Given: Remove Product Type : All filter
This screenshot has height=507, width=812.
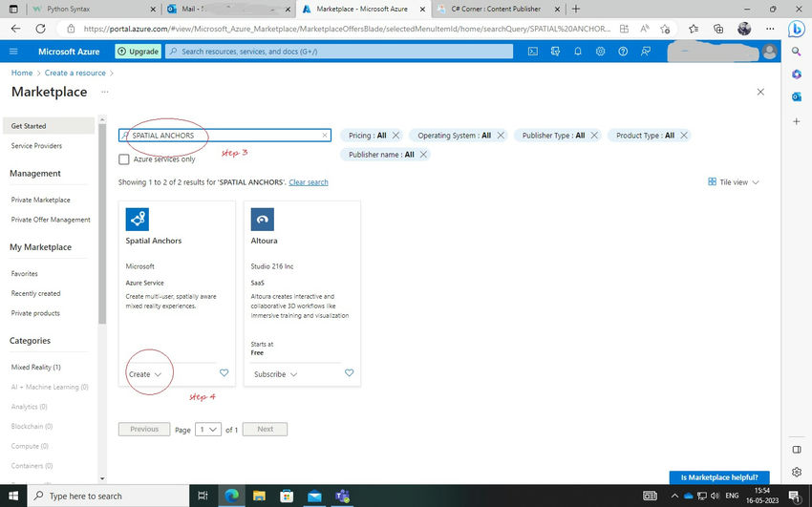Looking at the screenshot, I should (x=684, y=135).
